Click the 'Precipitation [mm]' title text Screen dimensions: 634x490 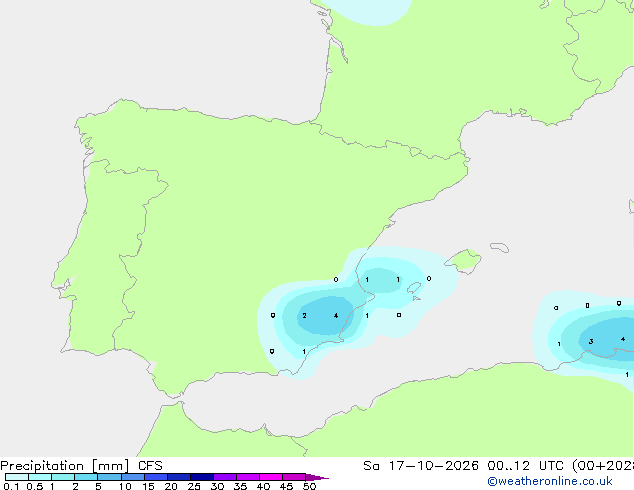tap(65, 466)
